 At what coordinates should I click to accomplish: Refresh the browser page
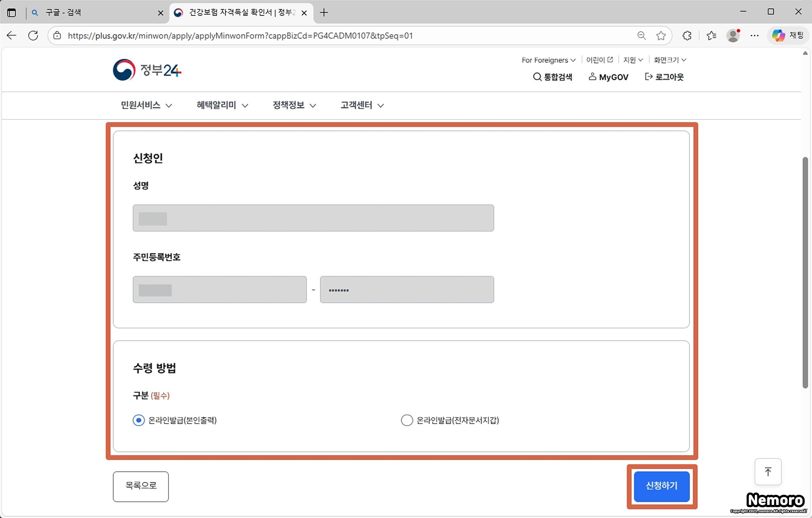pyautogui.click(x=33, y=36)
